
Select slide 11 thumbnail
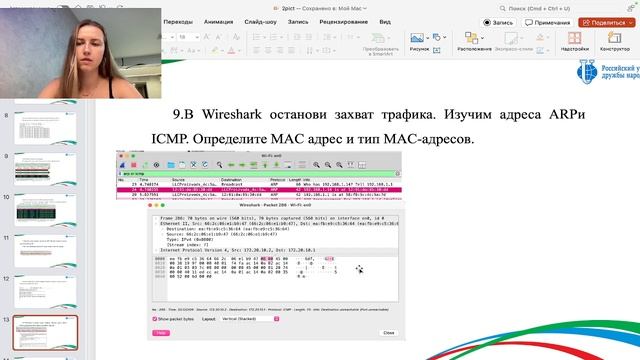45,251
